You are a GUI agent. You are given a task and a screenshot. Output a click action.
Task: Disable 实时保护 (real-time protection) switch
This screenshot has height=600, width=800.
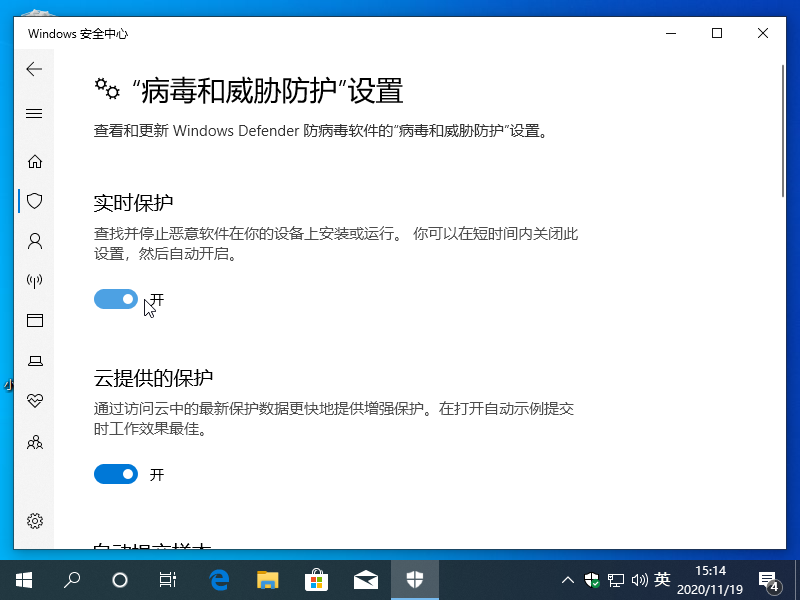point(116,299)
